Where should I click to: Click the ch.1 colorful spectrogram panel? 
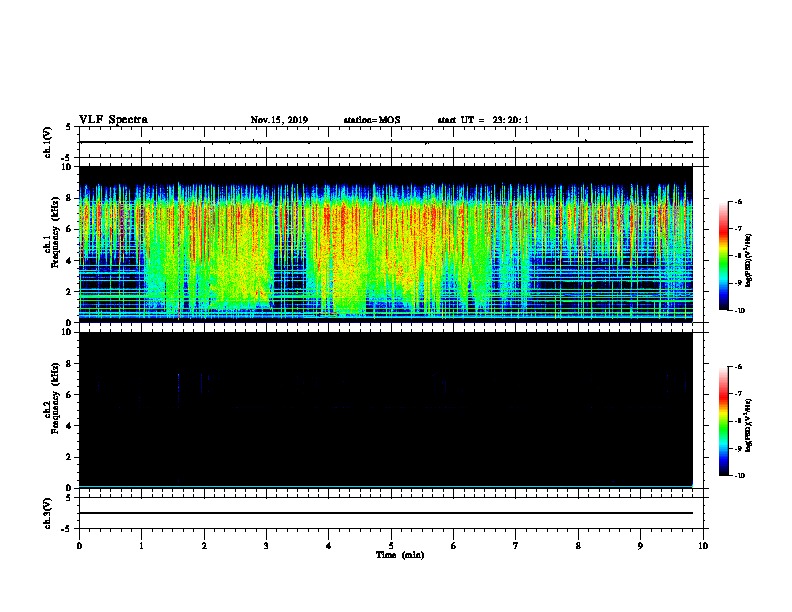pos(385,244)
